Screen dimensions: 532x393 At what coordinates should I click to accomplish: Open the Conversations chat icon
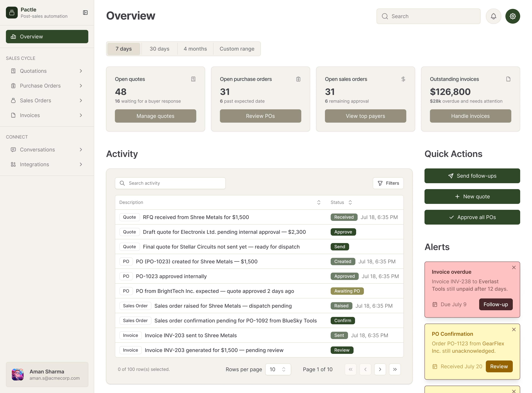point(13,150)
